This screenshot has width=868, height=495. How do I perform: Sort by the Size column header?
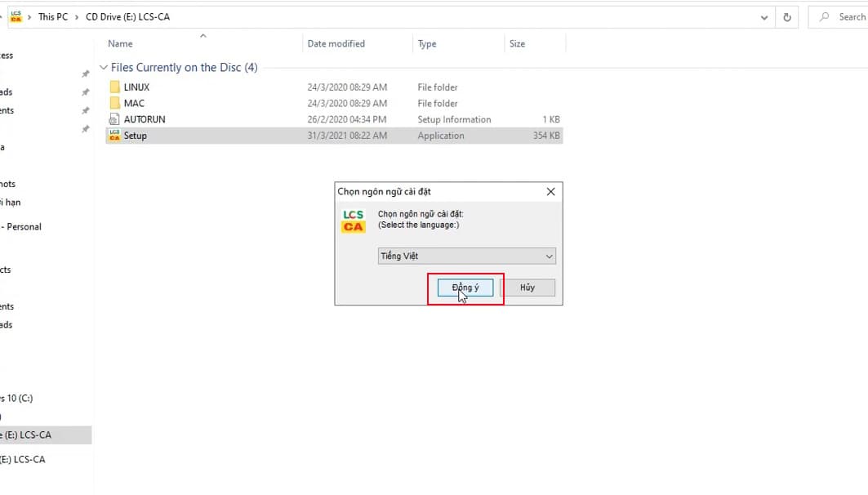(517, 44)
